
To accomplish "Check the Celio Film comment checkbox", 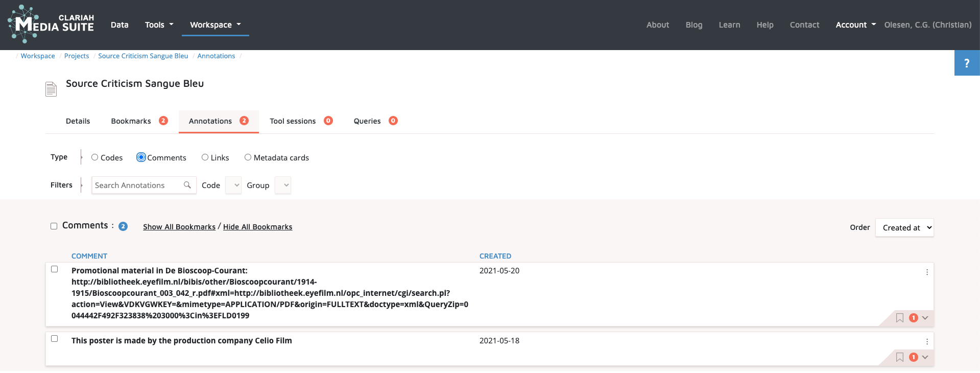I will pos(55,339).
